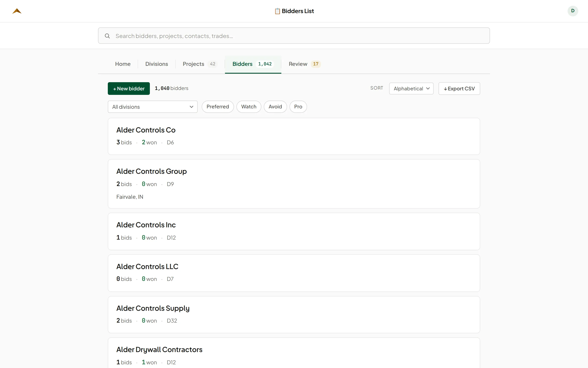The image size is (588, 368).
Task: Focus the search bidders input field
Action: pos(294,36)
